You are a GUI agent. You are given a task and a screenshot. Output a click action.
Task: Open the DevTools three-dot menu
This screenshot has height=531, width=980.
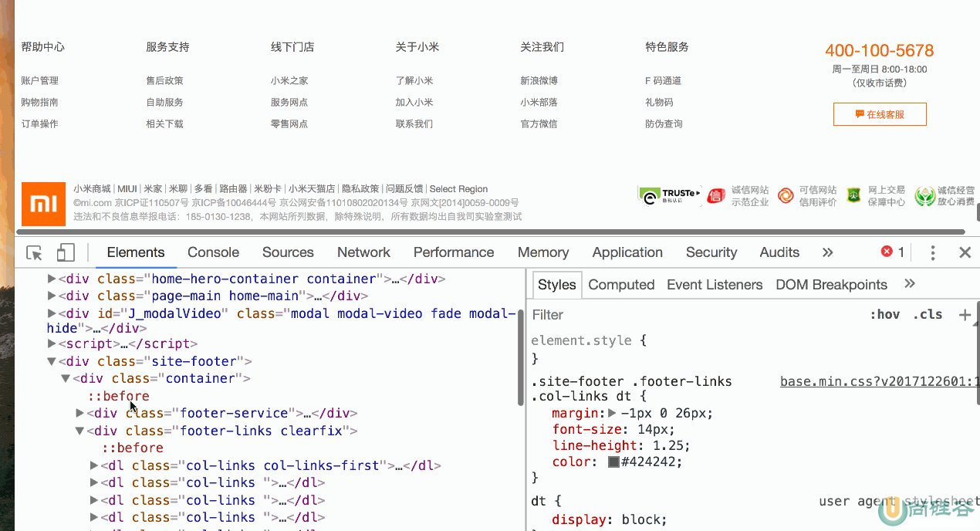coord(933,252)
